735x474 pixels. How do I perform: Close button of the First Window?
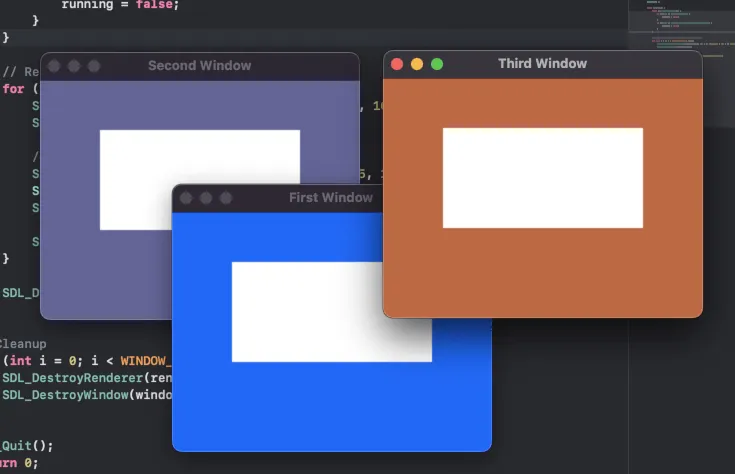click(x=186, y=198)
